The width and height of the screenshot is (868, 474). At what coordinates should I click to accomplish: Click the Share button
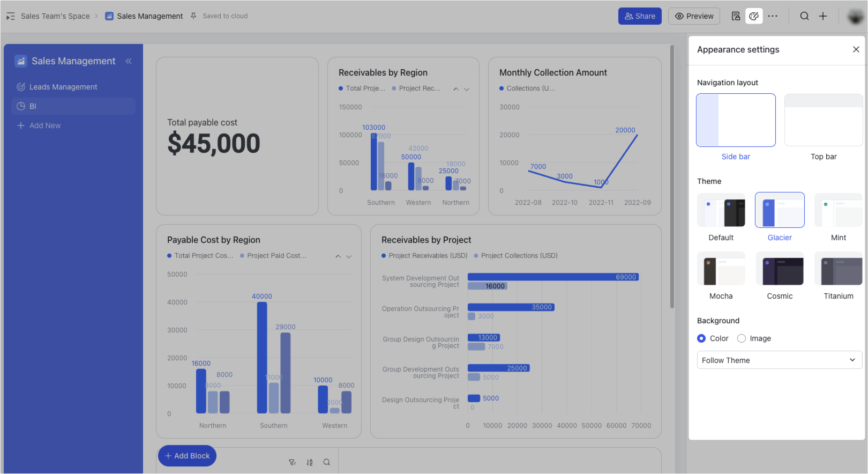(640, 16)
